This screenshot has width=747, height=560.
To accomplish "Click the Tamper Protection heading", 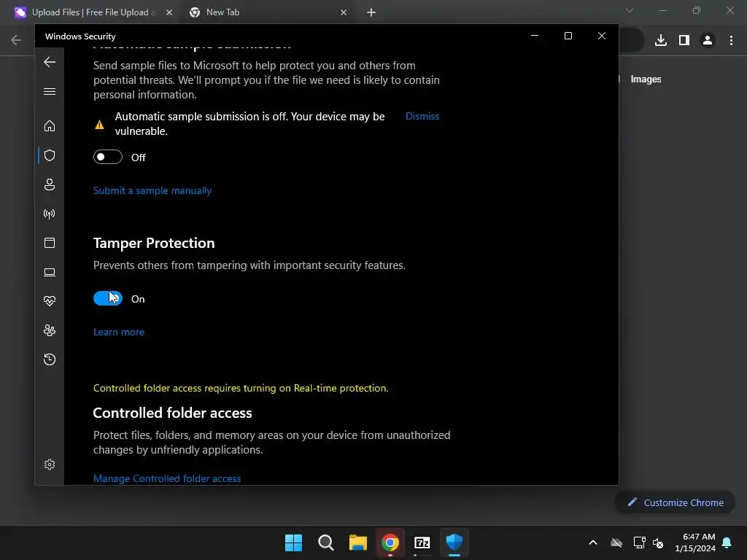I will pyautogui.click(x=154, y=243).
